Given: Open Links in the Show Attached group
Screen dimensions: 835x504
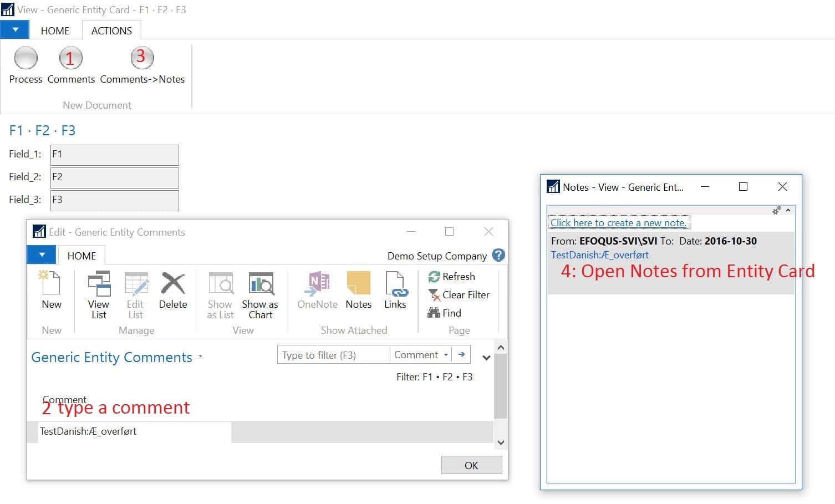Looking at the screenshot, I should [x=395, y=290].
